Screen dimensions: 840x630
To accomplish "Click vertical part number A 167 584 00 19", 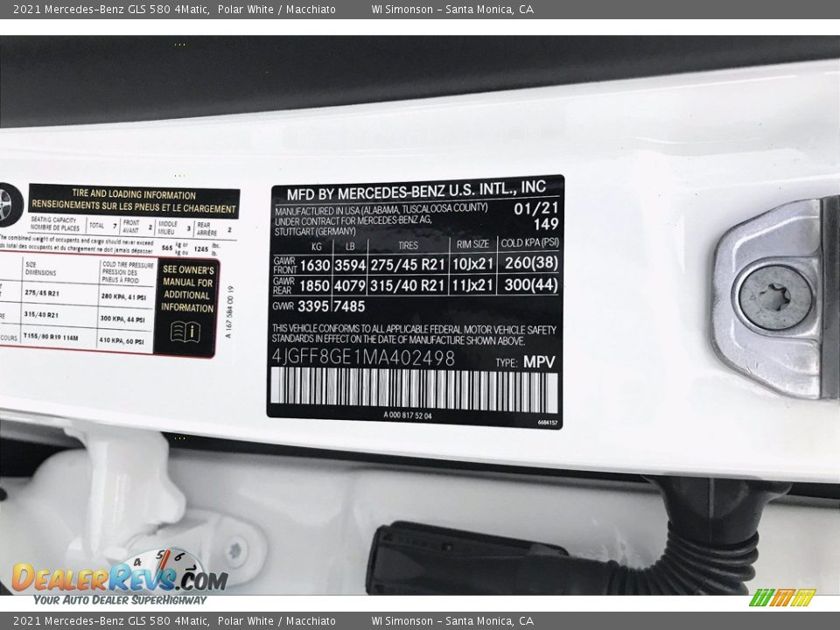I will (229, 311).
